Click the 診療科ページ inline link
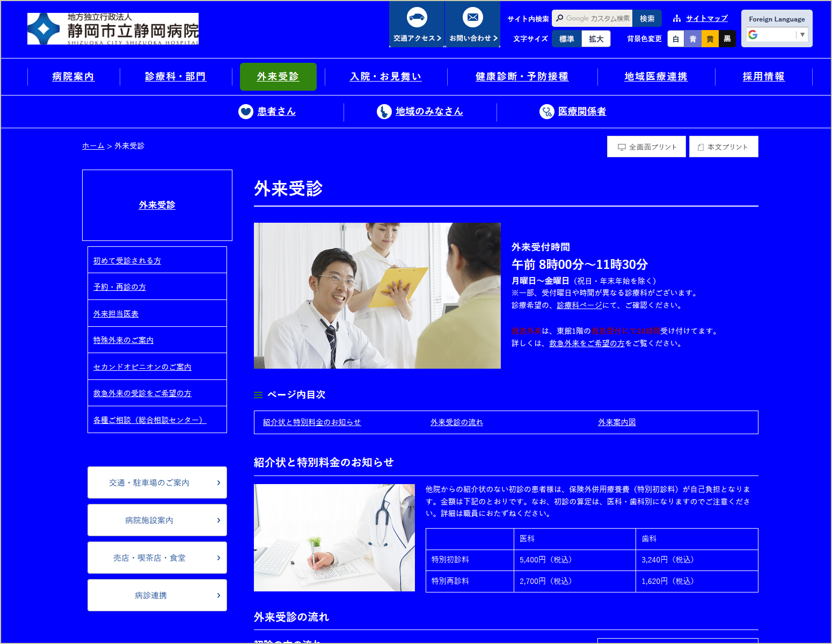Image resolution: width=832 pixels, height=644 pixels. pos(579,305)
